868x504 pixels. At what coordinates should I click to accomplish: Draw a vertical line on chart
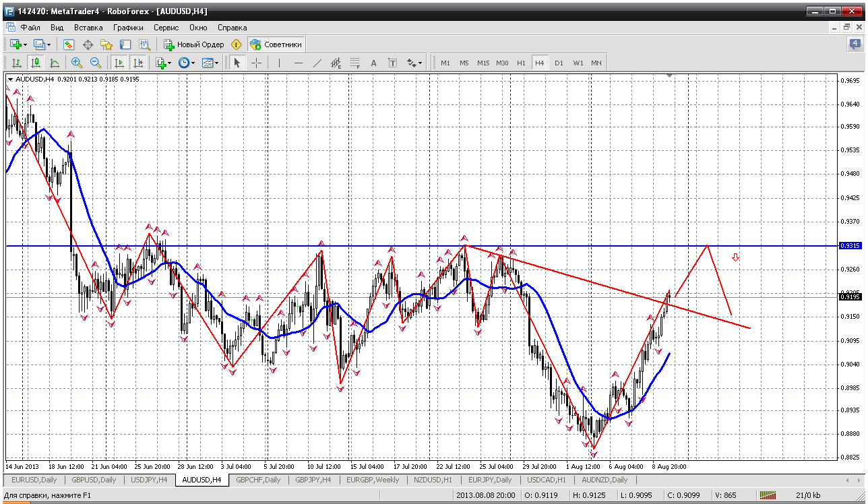tap(279, 63)
